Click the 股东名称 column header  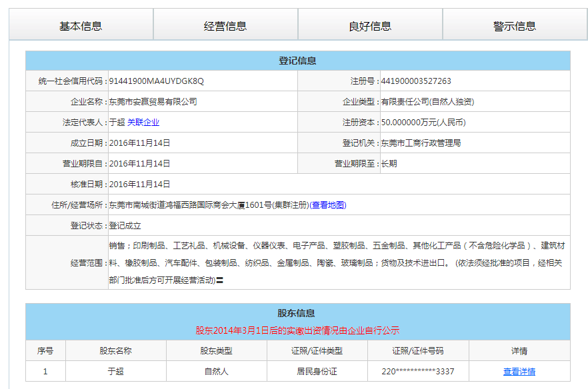click(115, 351)
